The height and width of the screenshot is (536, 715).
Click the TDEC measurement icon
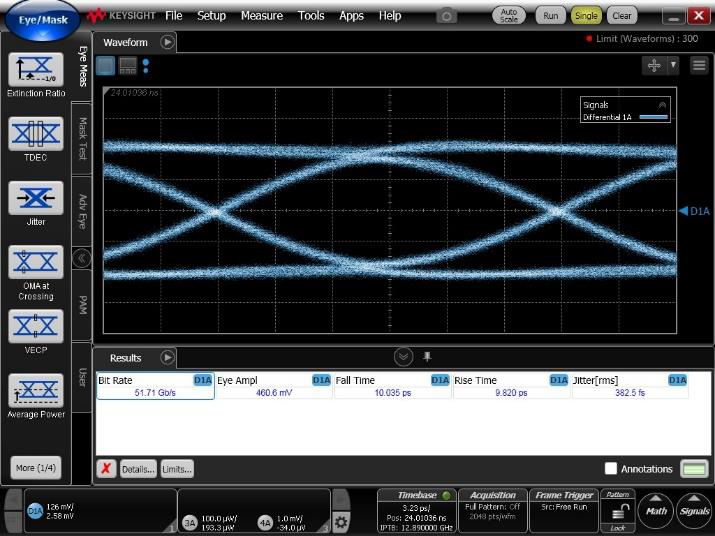point(35,133)
